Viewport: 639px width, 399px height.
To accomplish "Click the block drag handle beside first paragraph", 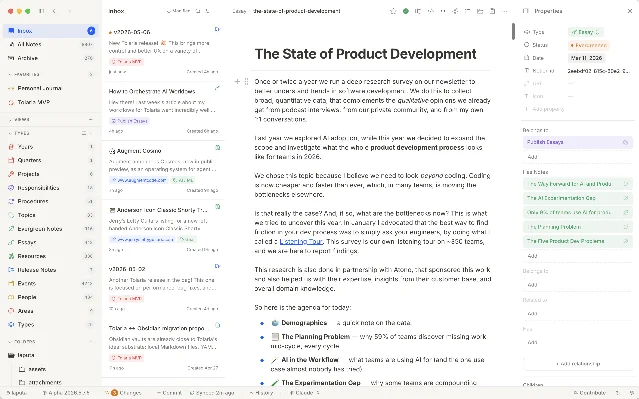I will click(x=246, y=82).
